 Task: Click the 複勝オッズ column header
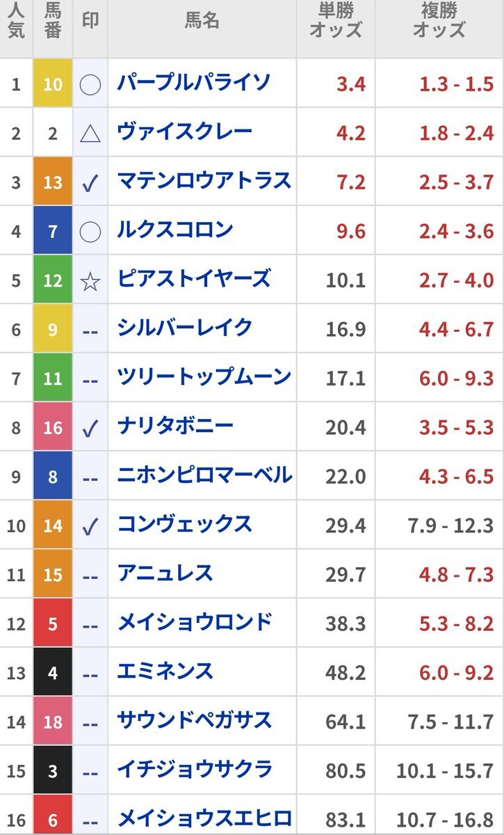pyautogui.click(x=439, y=21)
